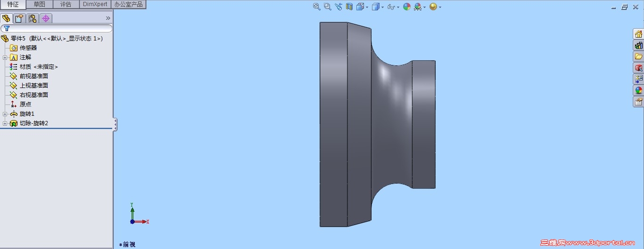
Task: Open the DimXpertManager tab icon
Action: (x=46, y=18)
